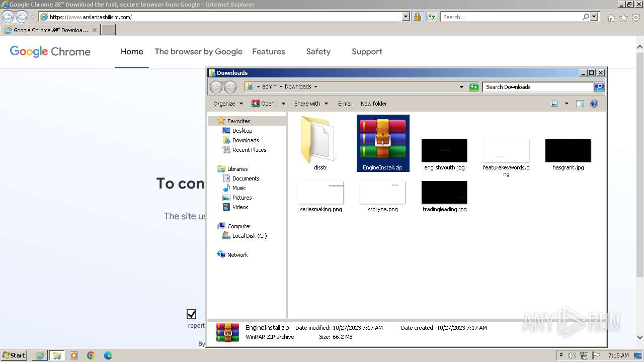Open the Support tab

point(367,52)
